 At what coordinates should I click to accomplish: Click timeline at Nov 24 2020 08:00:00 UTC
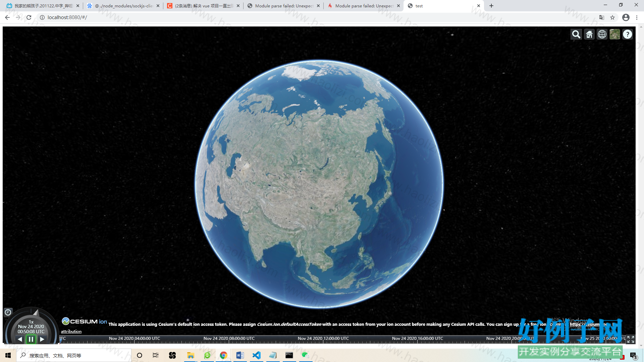pyautogui.click(x=229, y=339)
